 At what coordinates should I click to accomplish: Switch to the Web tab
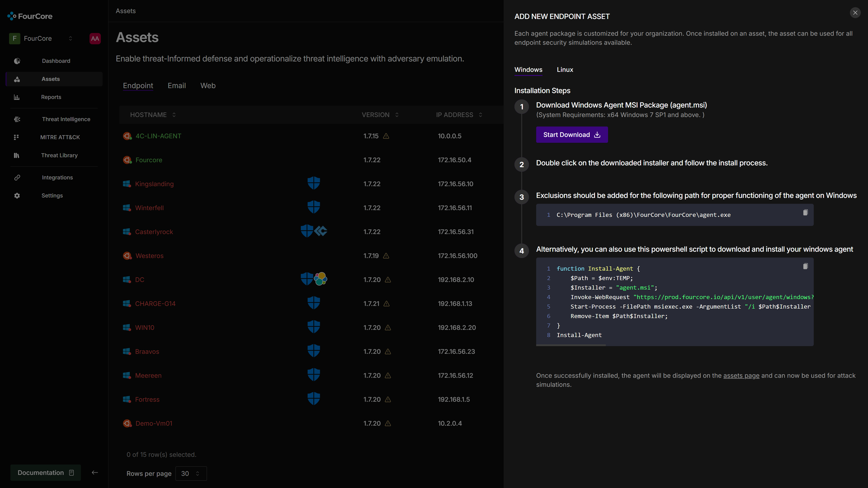[208, 86]
